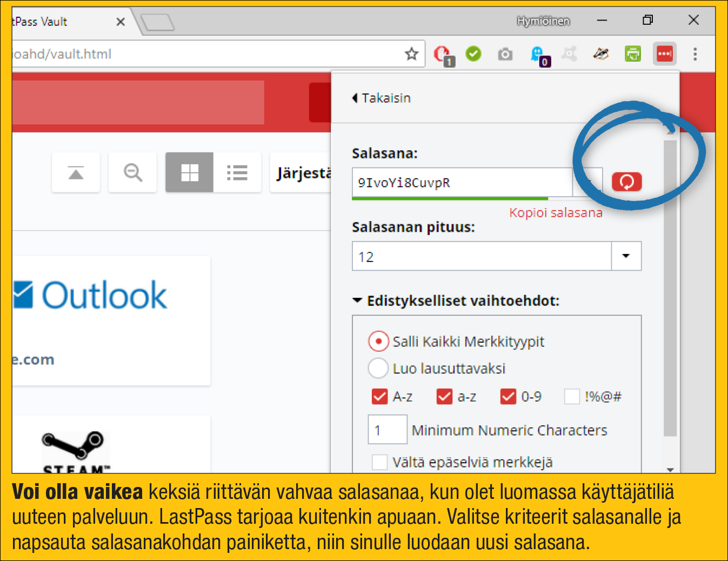
Task: Click the Hymiöinen profile name
Action: tap(543, 21)
